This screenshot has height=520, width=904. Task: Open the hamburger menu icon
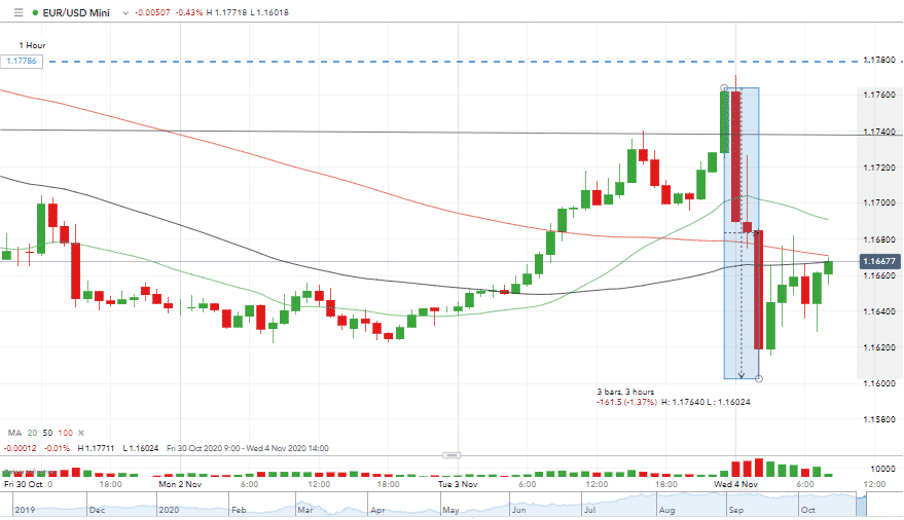18,12
